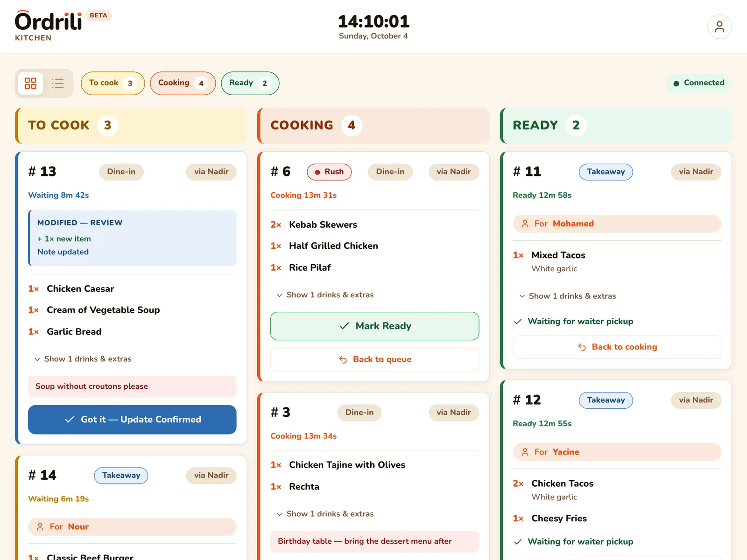Click Takeaway badge on order 12
This screenshot has height=560, width=747.
606,400
